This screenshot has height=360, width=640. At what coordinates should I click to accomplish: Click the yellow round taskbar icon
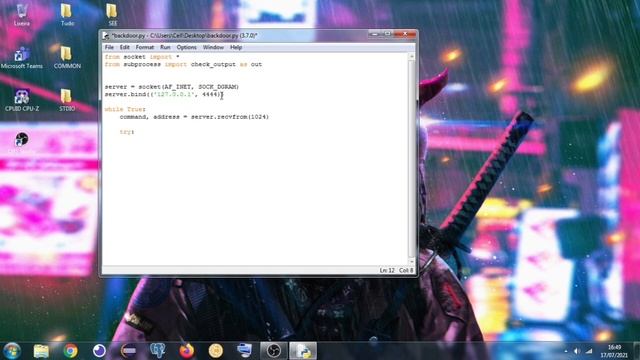coord(216,351)
